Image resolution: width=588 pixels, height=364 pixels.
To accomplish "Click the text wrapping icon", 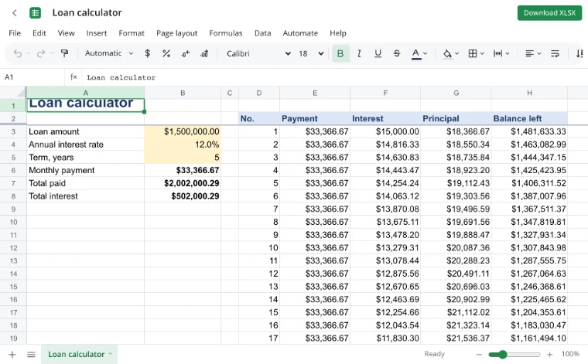I will click(x=555, y=53).
